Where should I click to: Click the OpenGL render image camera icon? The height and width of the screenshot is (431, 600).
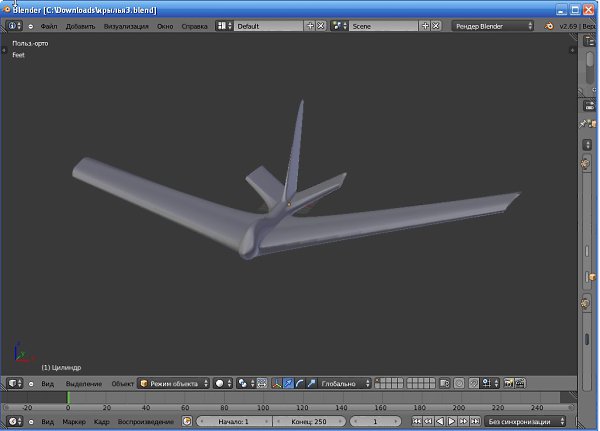509,383
